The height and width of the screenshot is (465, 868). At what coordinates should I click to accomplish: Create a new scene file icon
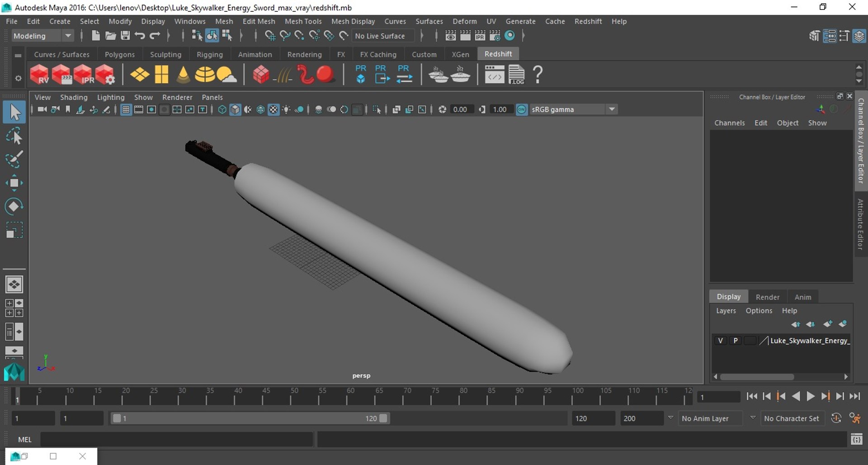click(x=95, y=36)
